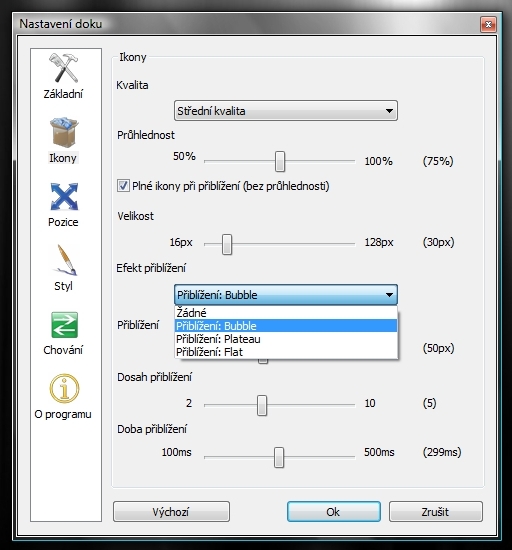Select the Ikony box icon in sidebar
Image resolution: width=512 pixels, height=550 pixels.
pyautogui.click(x=64, y=133)
